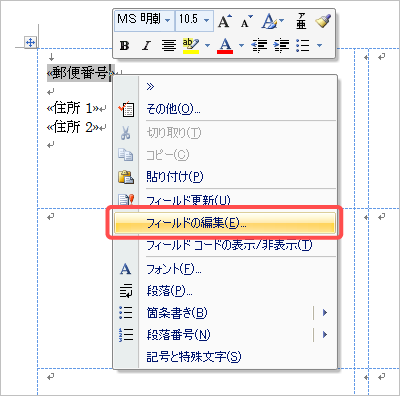Click the «住所 1» merge field
This screenshot has width=400, height=396.
[73, 108]
